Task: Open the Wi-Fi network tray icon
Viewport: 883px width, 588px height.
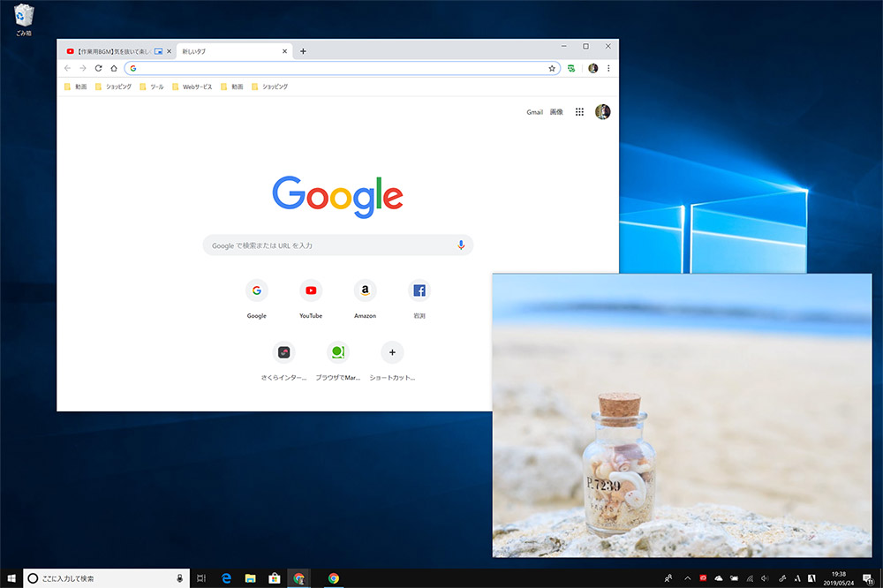Action: pyautogui.click(x=750, y=578)
